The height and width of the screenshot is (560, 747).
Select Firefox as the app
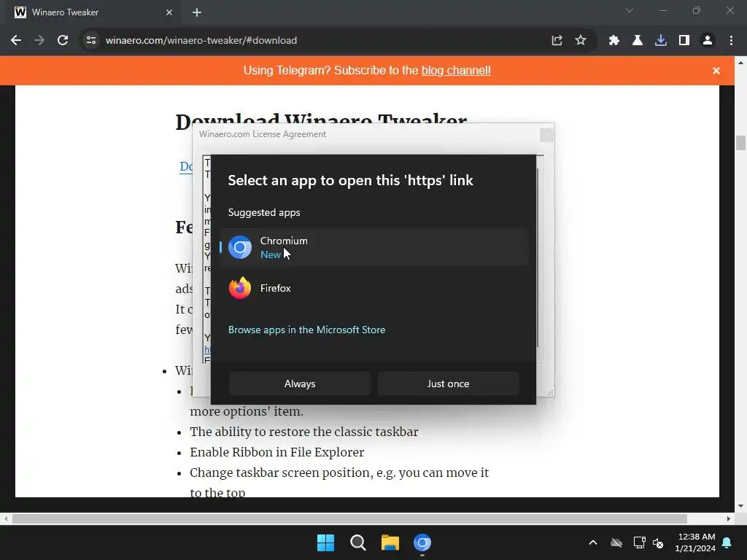(x=374, y=288)
